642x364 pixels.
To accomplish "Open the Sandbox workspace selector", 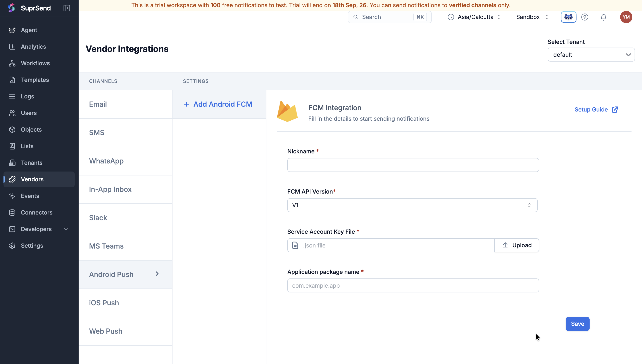I will point(532,17).
